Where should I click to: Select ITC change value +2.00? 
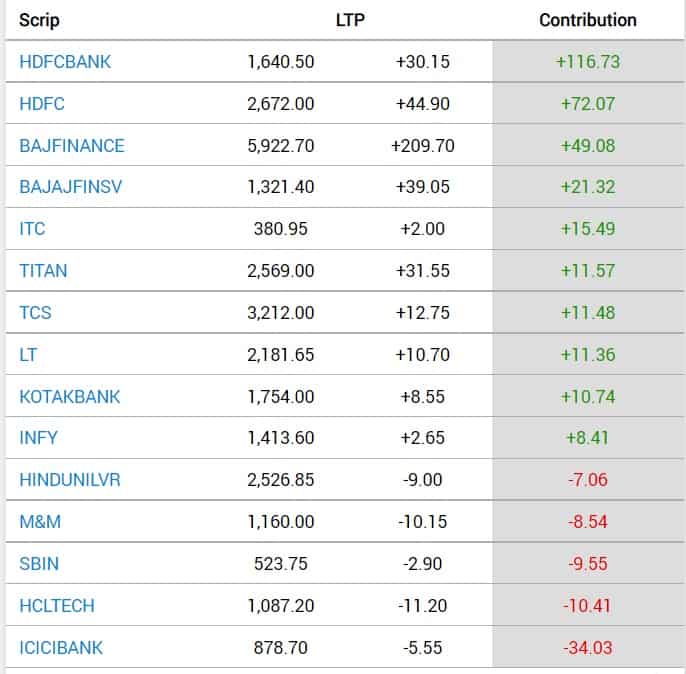coord(423,229)
